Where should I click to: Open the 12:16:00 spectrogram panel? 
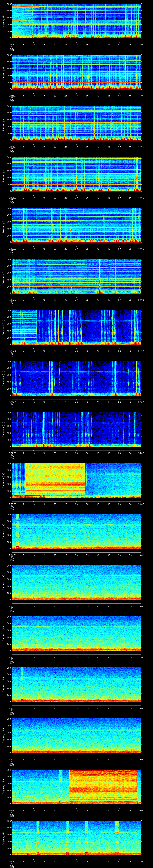[x=76, y=123]
